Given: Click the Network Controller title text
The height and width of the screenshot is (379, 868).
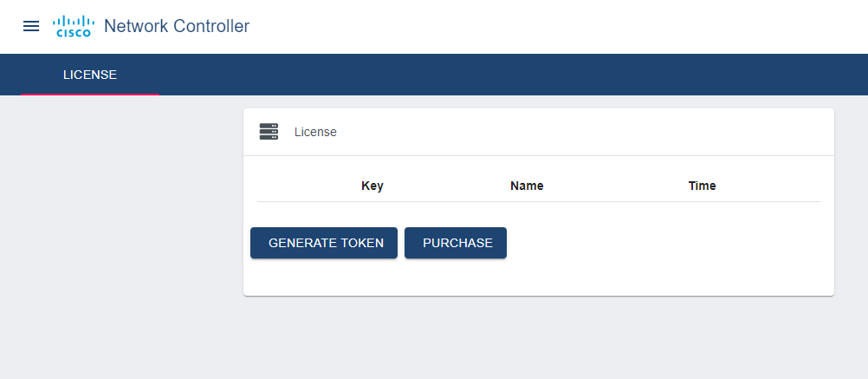Looking at the screenshot, I should pyautogui.click(x=177, y=26).
